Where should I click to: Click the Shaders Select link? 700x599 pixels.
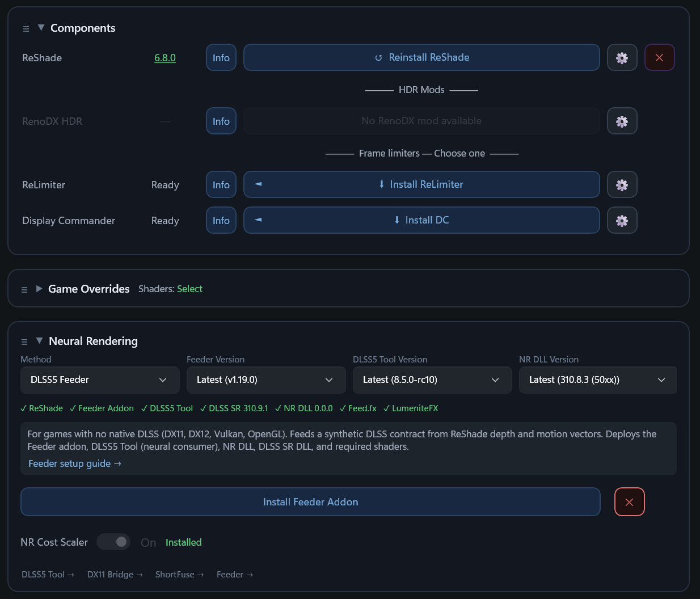(189, 289)
